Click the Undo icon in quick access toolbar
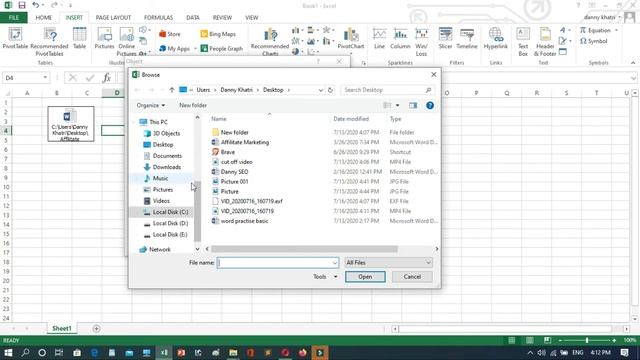The image size is (640, 360). coord(36,5)
